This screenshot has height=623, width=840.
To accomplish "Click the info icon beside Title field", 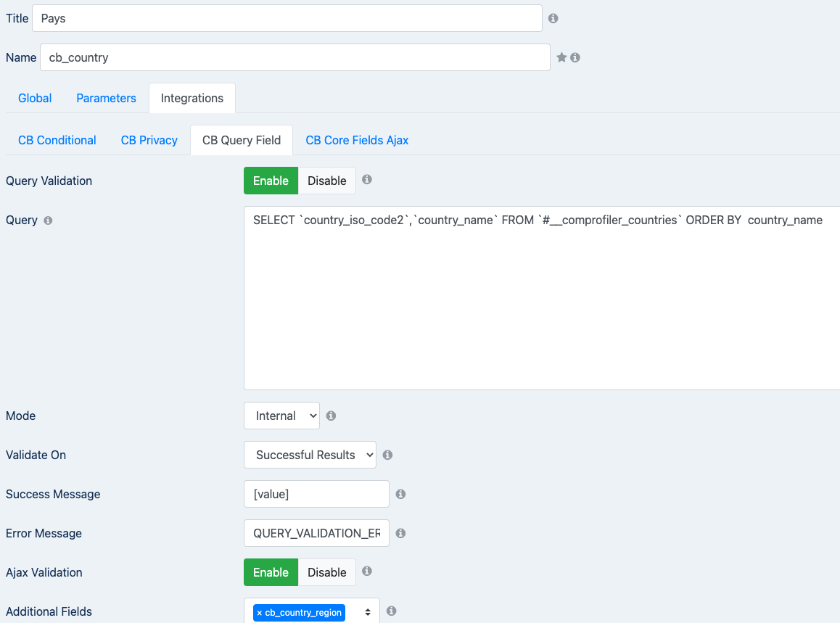I will [553, 18].
